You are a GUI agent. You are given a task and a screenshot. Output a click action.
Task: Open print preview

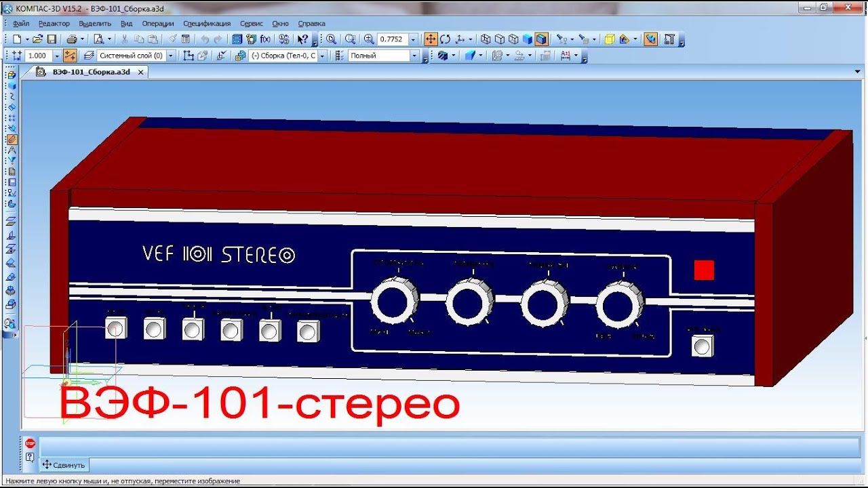pos(98,39)
